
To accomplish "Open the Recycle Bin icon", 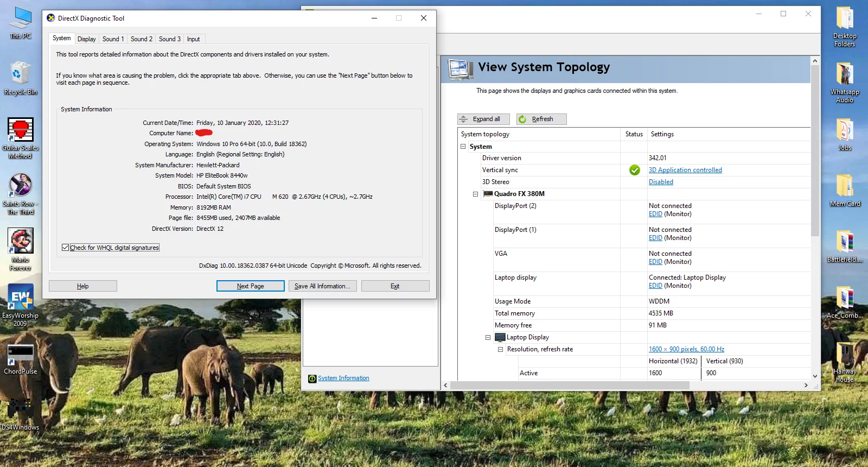I will pos(21,76).
